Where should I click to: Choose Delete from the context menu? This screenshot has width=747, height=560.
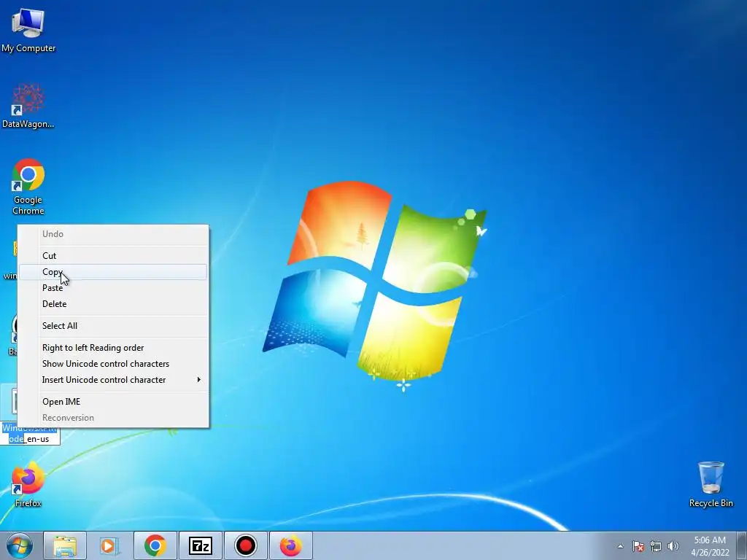pyautogui.click(x=113, y=304)
